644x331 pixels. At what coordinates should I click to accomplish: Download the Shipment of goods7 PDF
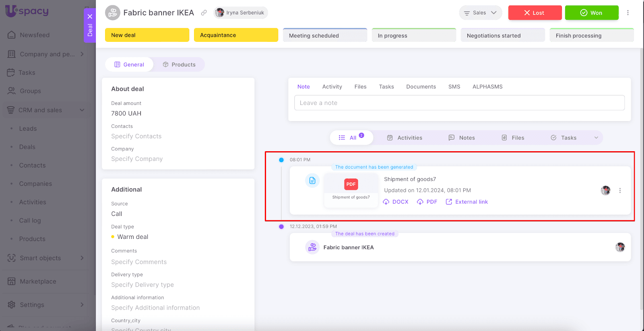click(427, 202)
